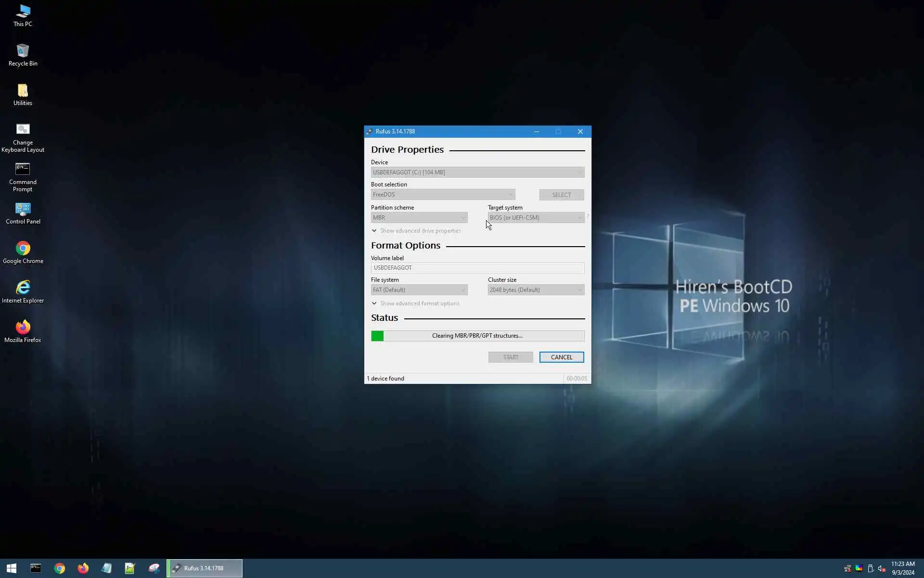Click the muted volume tray icon
This screenshot has width=924, height=578.
coord(882,568)
